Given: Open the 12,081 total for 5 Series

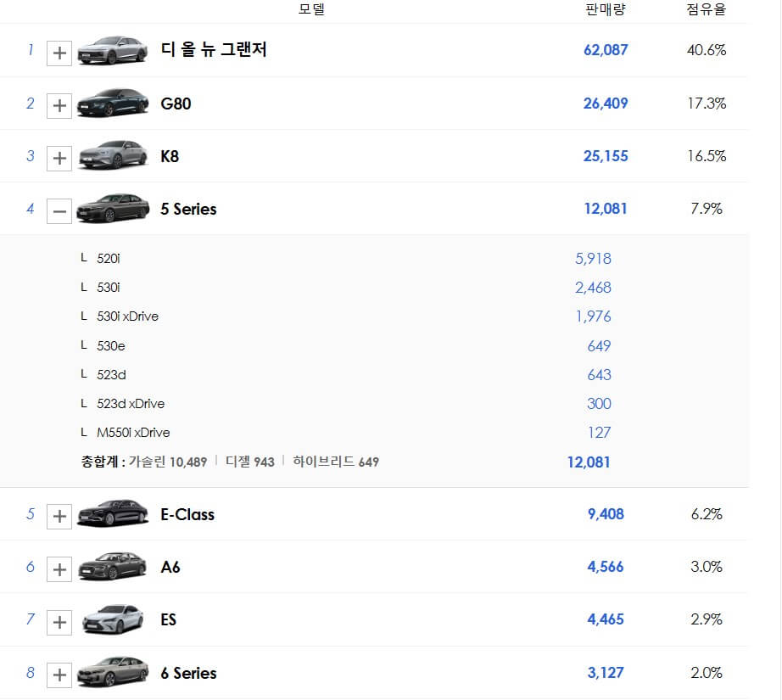Looking at the screenshot, I should click(x=589, y=462).
